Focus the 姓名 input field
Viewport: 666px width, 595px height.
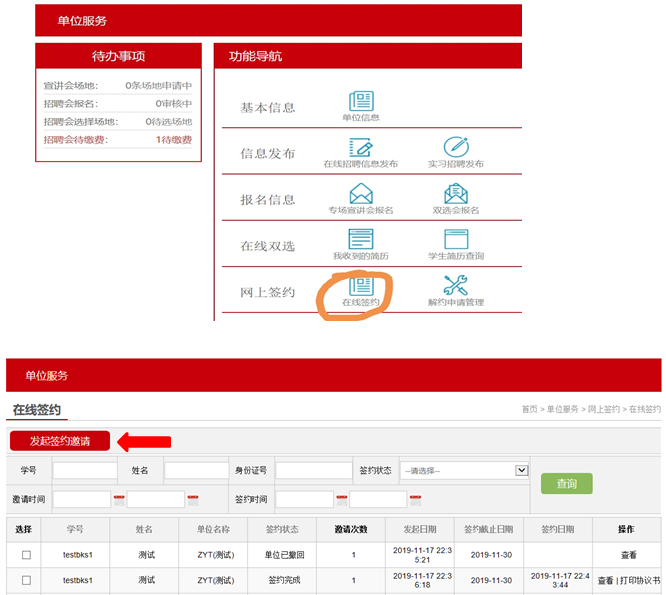(x=196, y=471)
